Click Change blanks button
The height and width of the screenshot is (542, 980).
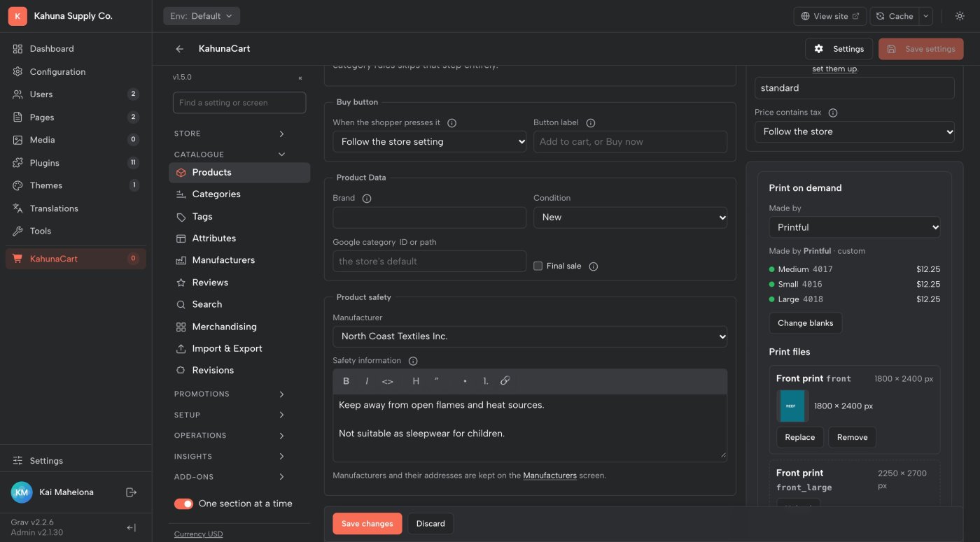click(806, 323)
